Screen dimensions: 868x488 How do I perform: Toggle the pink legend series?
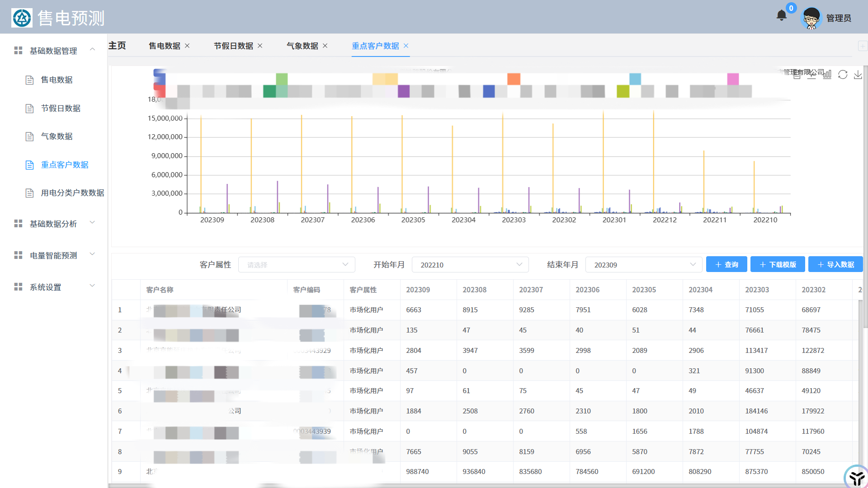[x=733, y=79]
